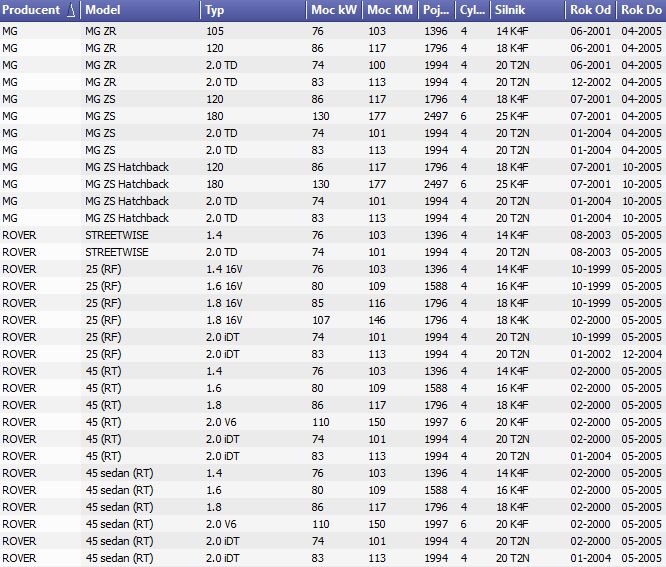The height and width of the screenshot is (567, 666).
Task: Click Rok Od 12-2002 for MG ZR 2.0 TD
Action: 590,82
